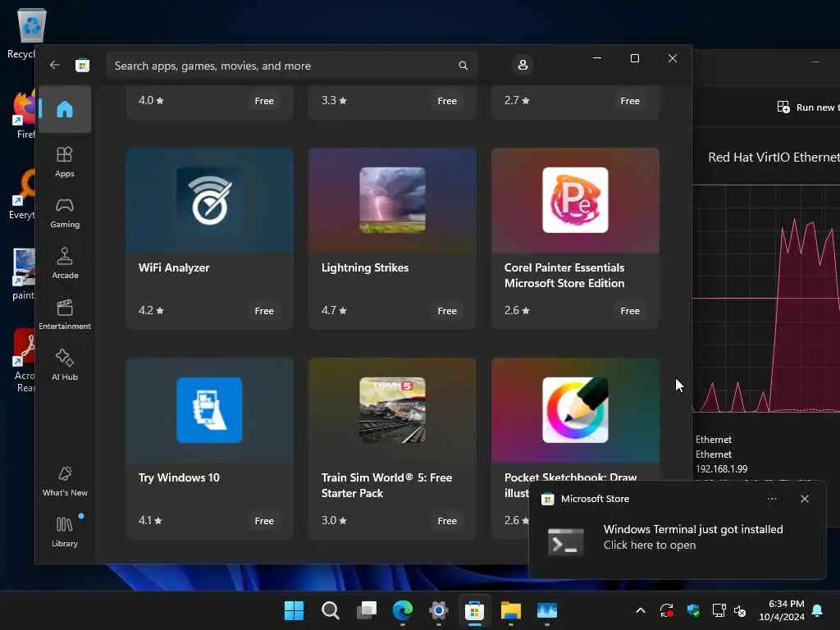Open Settings from the taskbar

point(438,610)
